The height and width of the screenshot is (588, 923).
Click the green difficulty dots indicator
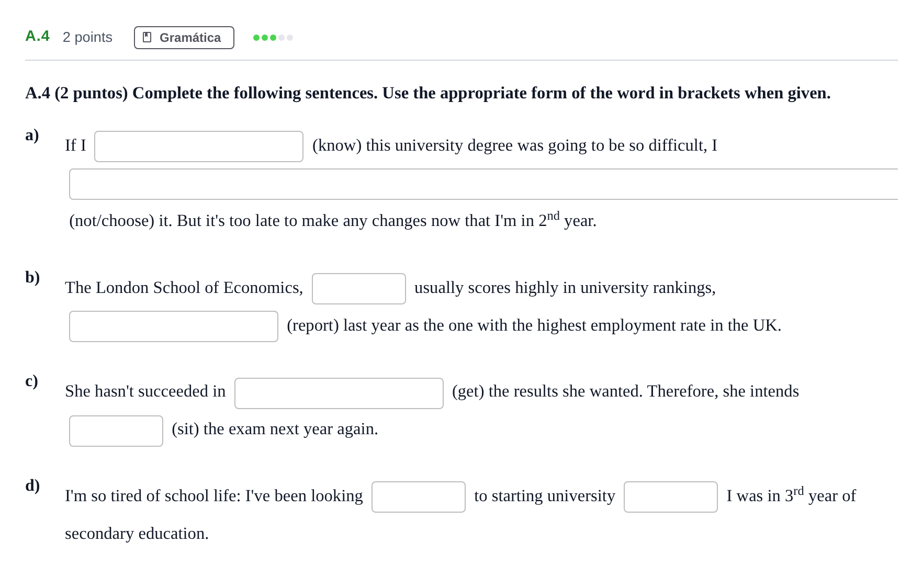click(x=273, y=38)
